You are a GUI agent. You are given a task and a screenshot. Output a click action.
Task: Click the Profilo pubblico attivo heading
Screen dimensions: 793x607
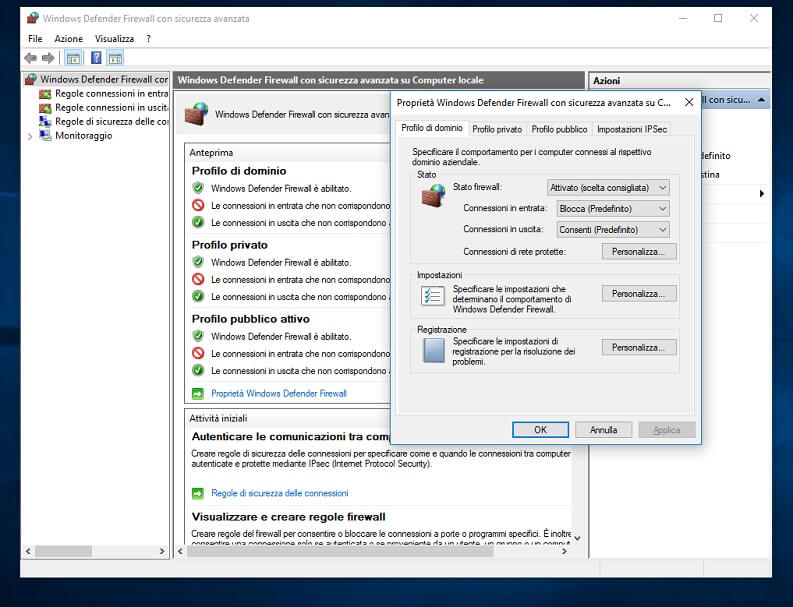click(250, 319)
